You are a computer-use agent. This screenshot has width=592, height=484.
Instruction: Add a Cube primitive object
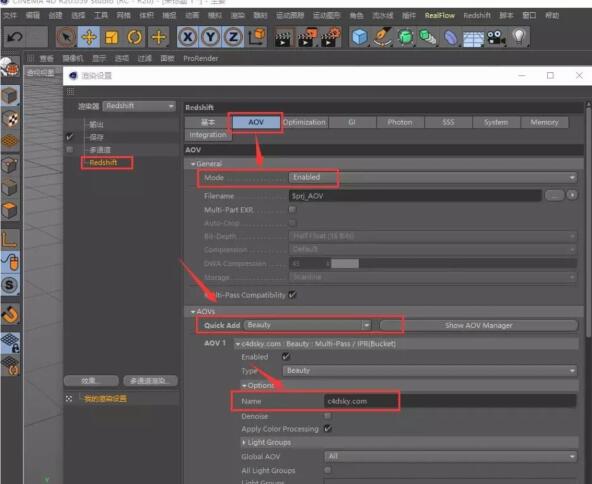[359, 37]
